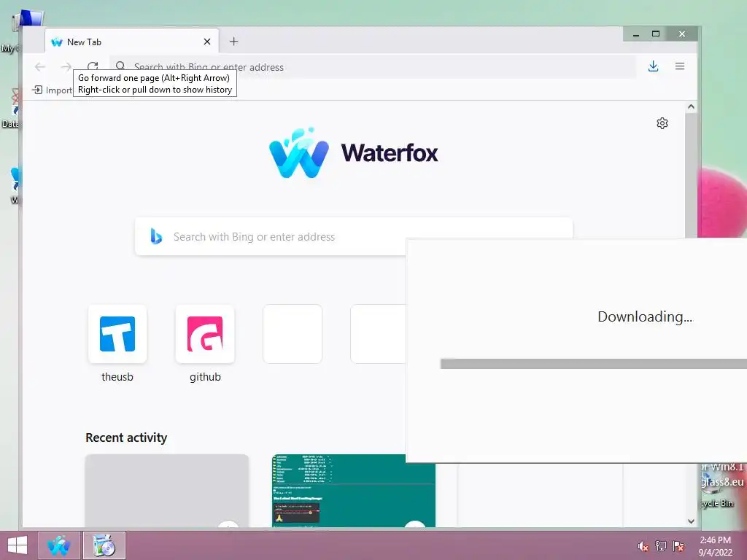Click the Recent activity heading
Screen dimensions: 747x560
[x=126, y=437]
